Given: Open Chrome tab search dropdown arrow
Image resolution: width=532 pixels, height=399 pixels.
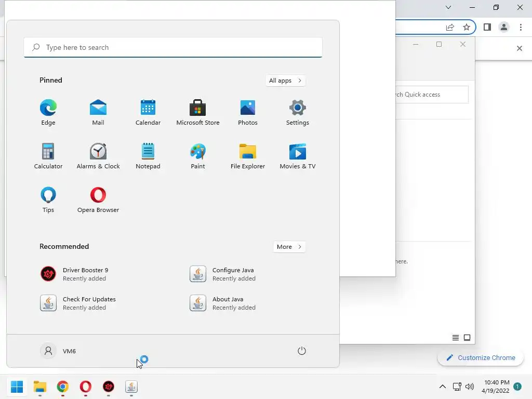Looking at the screenshot, I should 448,7.
